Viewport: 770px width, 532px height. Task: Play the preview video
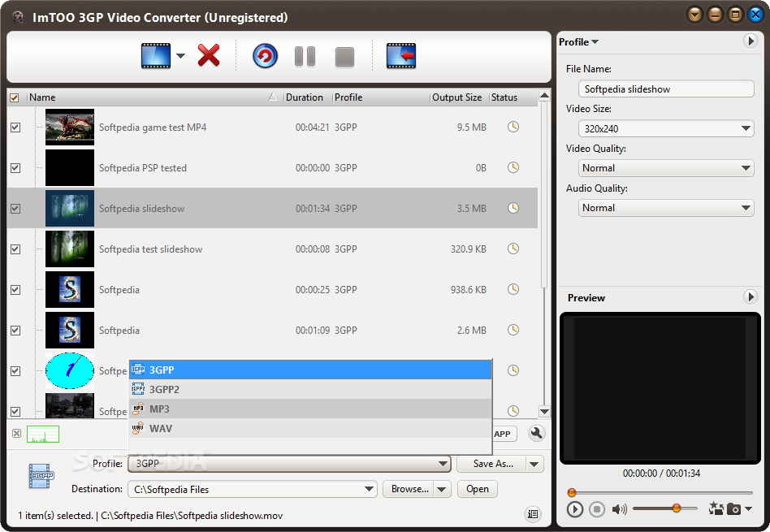(x=574, y=509)
